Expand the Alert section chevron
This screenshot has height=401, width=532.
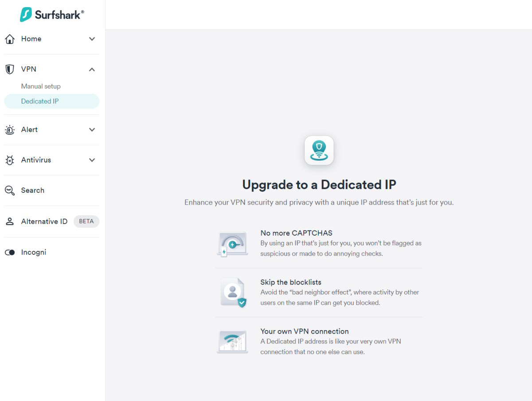[92, 130]
